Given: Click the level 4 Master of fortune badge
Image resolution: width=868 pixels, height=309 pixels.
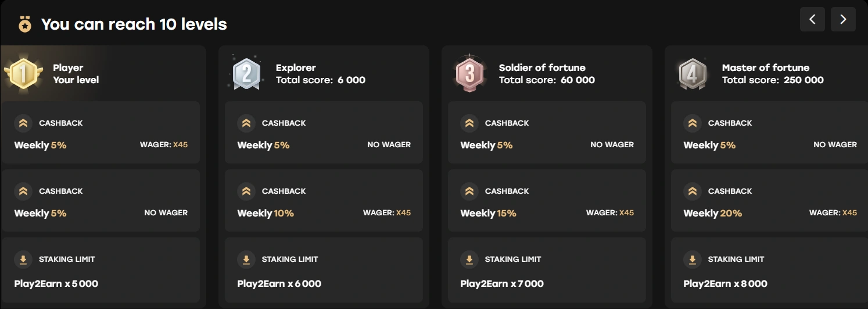Looking at the screenshot, I should tap(693, 74).
